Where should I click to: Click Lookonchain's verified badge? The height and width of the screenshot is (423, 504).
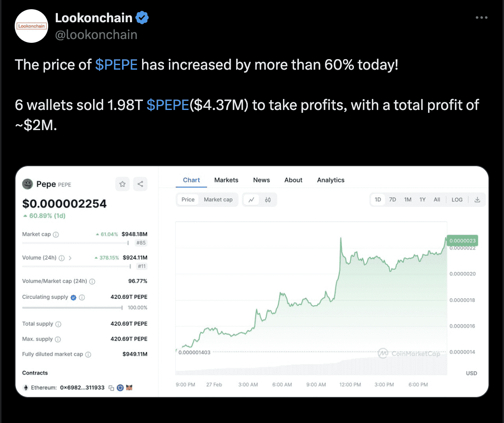(x=142, y=18)
